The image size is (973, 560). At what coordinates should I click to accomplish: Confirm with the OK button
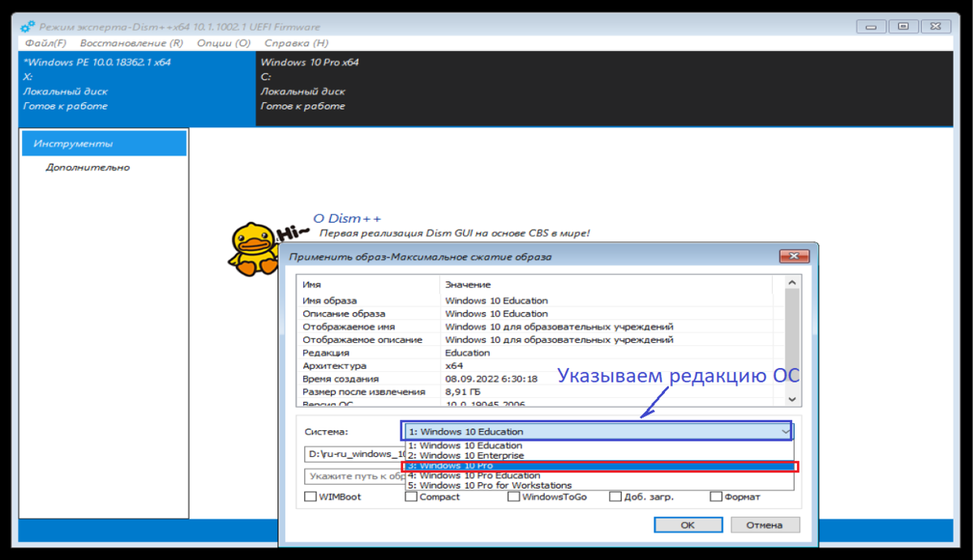(x=688, y=525)
